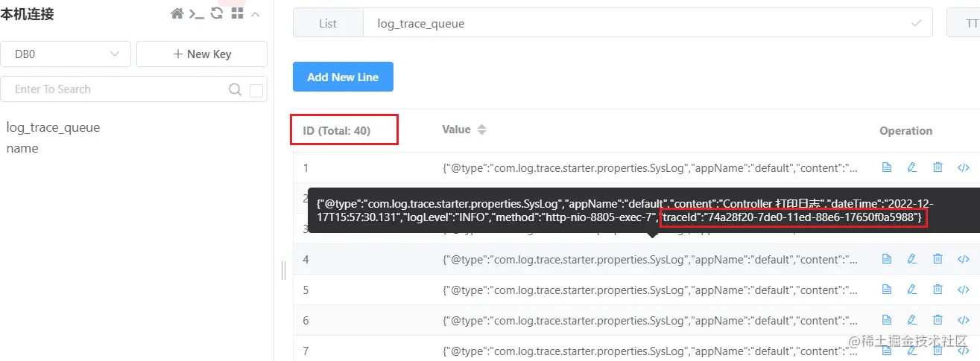Select the name key in the list
980x361 pixels.
22,148
